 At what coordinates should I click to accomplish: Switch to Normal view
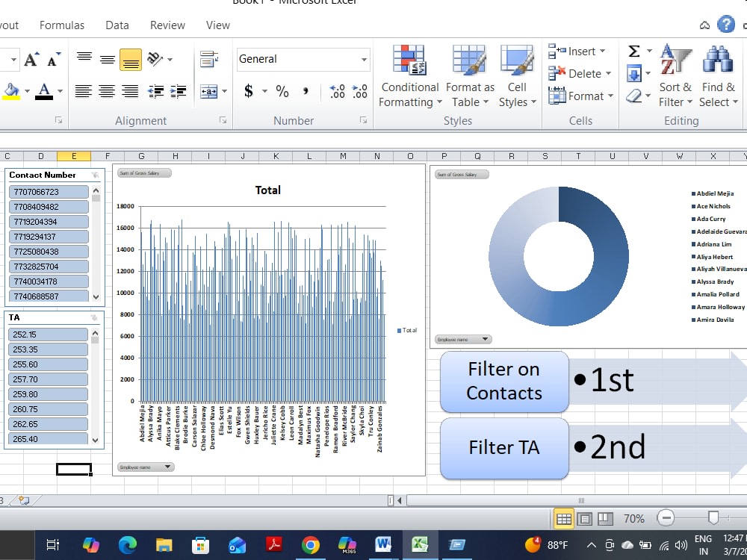564,519
